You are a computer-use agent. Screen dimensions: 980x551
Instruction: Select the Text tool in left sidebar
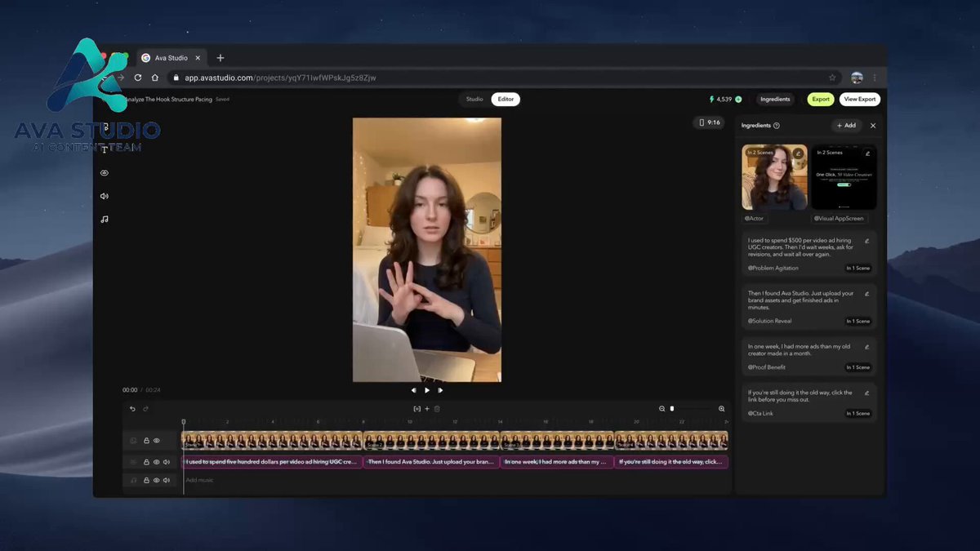click(105, 150)
